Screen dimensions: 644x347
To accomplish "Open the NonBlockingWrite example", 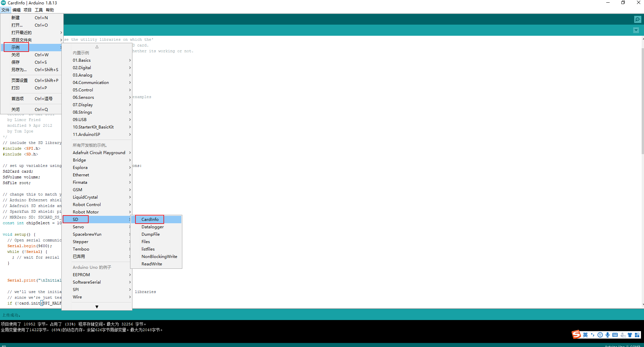I will click(x=156, y=256).
